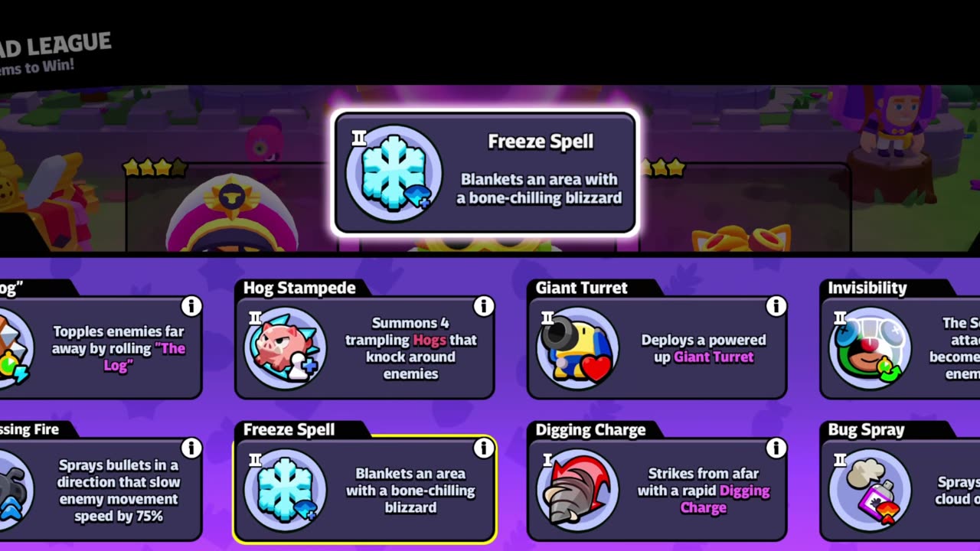Select the highlighted Freeze Spell card
This screenshot has height=551, width=980.
coord(364,481)
